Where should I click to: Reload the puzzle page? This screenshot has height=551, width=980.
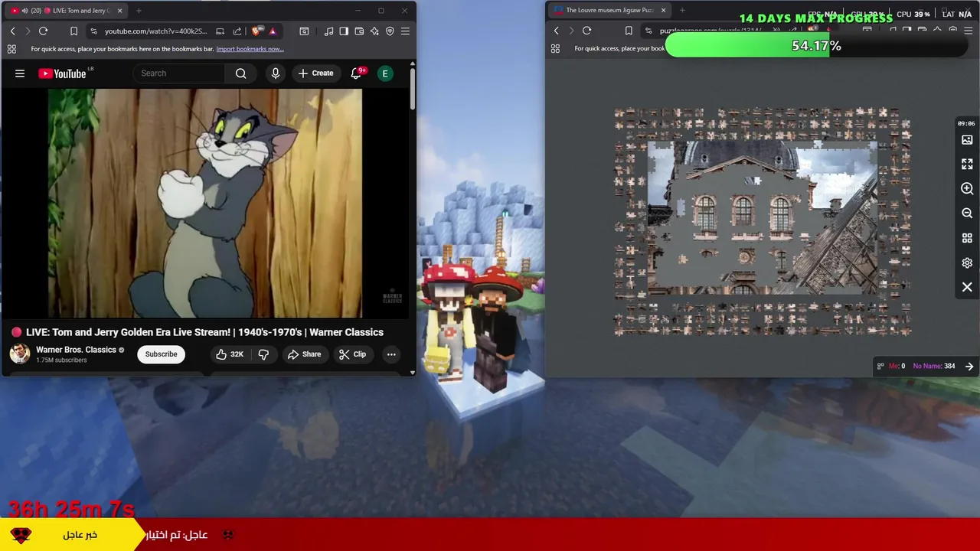pos(586,31)
